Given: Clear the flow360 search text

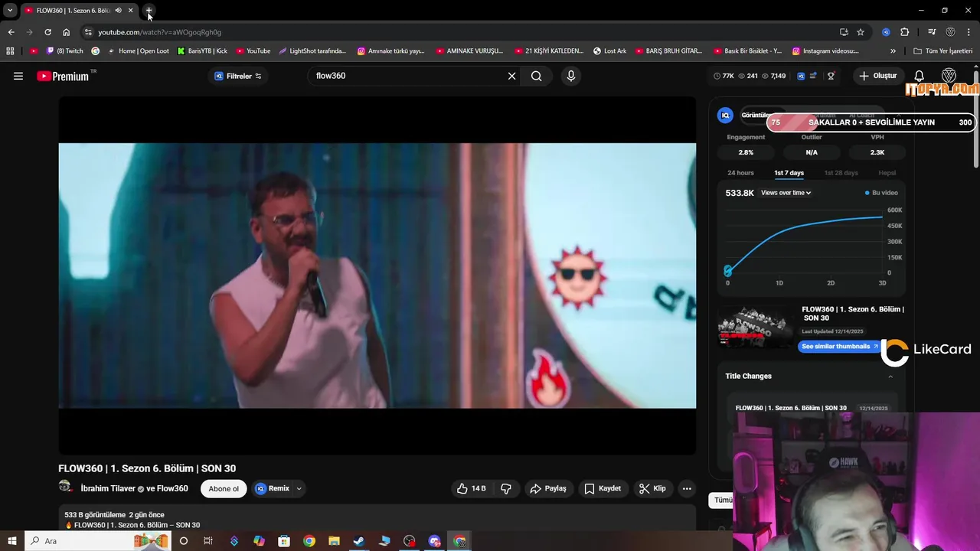Looking at the screenshot, I should point(511,76).
